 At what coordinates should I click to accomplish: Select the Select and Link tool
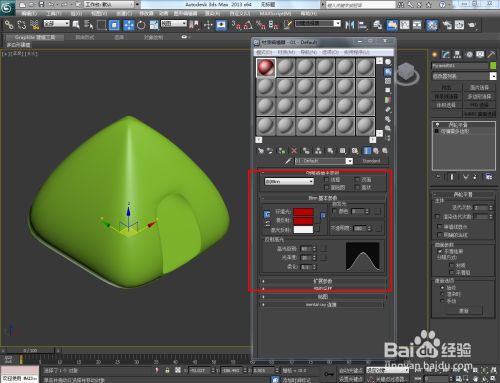point(9,25)
